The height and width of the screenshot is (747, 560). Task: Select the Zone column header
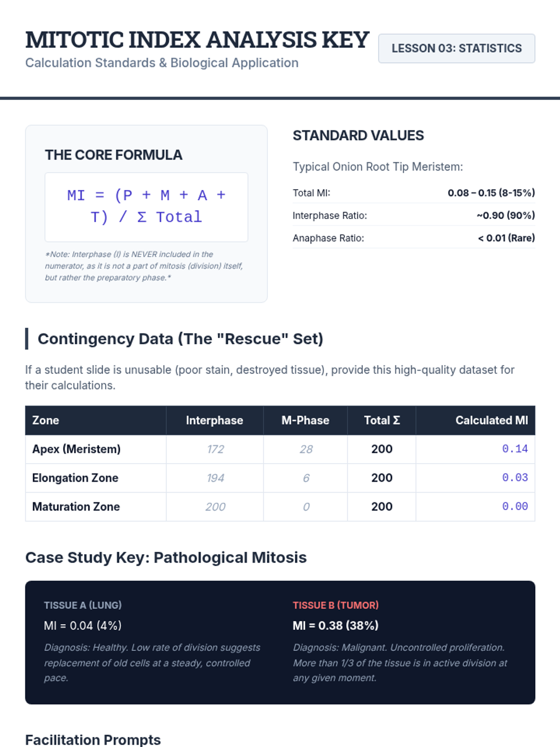46,420
